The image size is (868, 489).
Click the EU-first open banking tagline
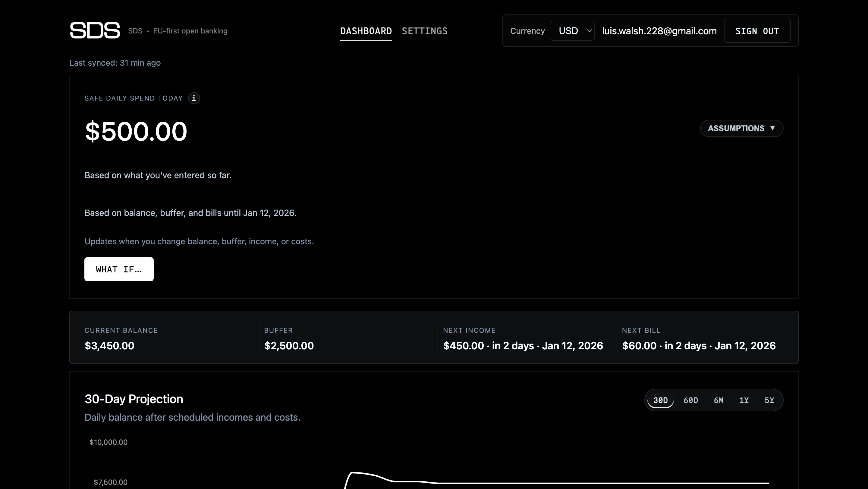coord(190,31)
